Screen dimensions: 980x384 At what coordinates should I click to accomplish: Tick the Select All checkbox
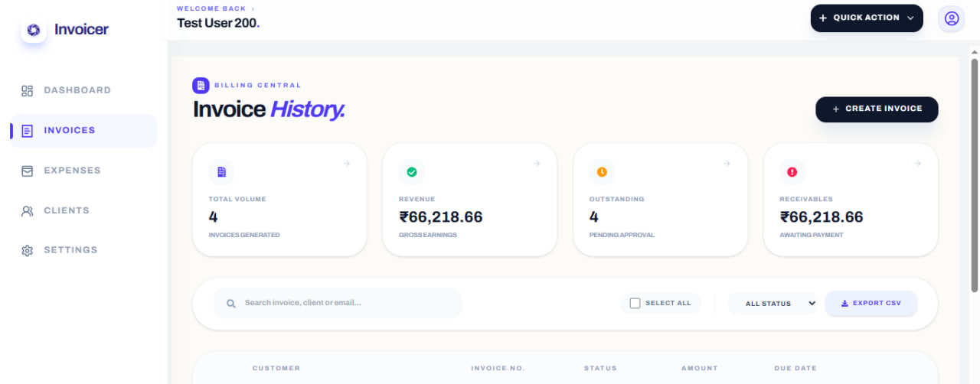635,304
